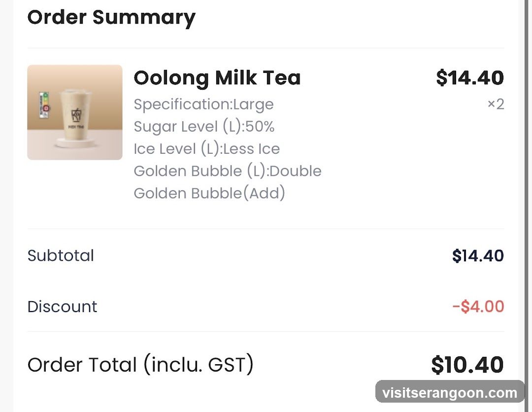The width and height of the screenshot is (532, 412).
Task: Select the Golden Bubble (L):Double text
Action: 227,171
